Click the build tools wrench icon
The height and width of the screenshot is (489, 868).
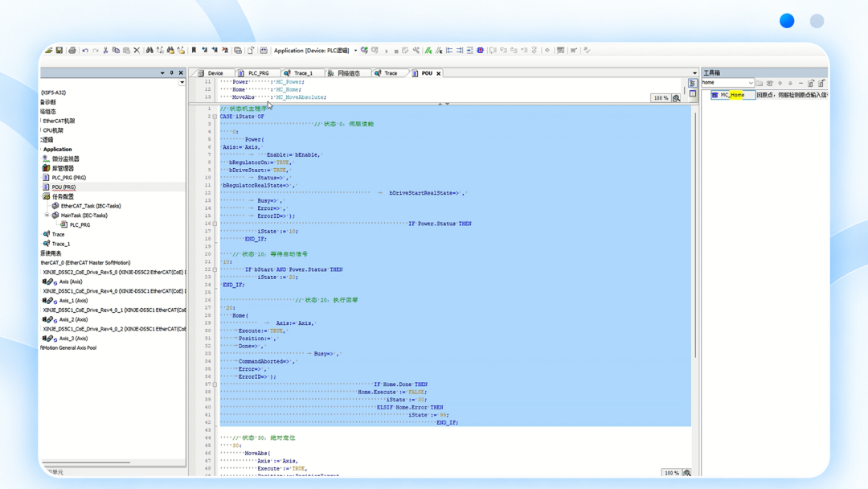point(416,51)
